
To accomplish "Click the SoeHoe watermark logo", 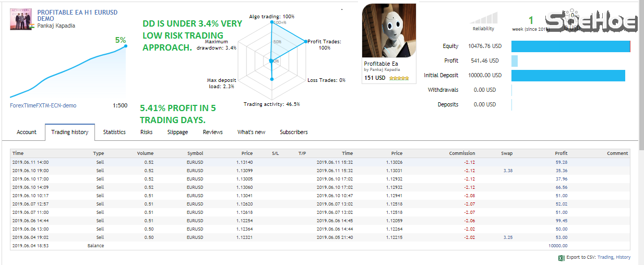I will point(591,22).
